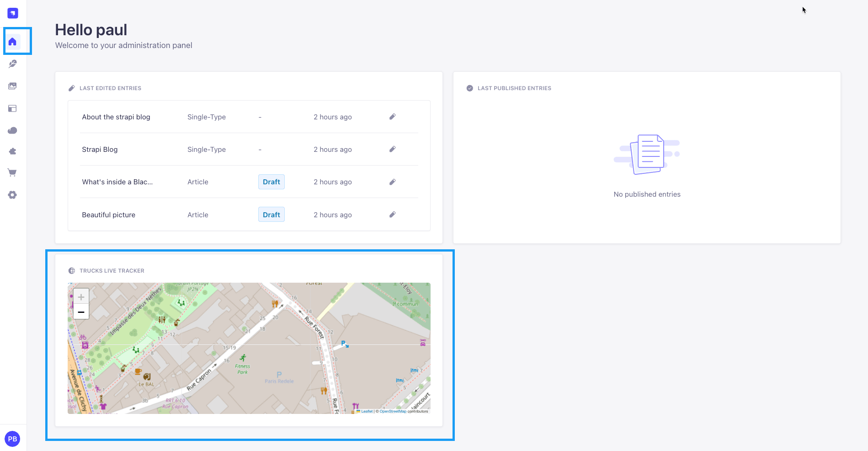Edit the About the strapi blog entry
The height and width of the screenshot is (451, 868).
coord(392,117)
